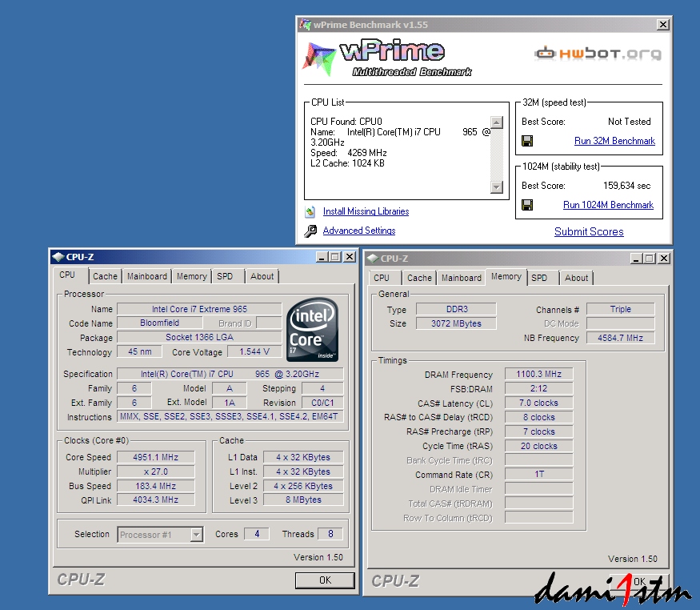This screenshot has height=610, width=700.
Task: Click the memory Size value 3072 MBytes
Action: 456,323
